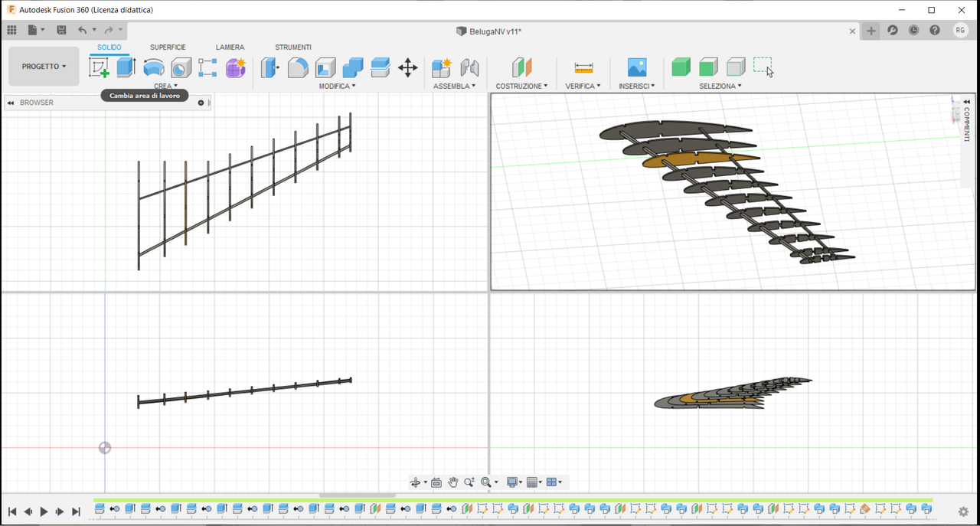Jump to the timeline end
Screen dimensions: 980x526
click(x=76, y=511)
